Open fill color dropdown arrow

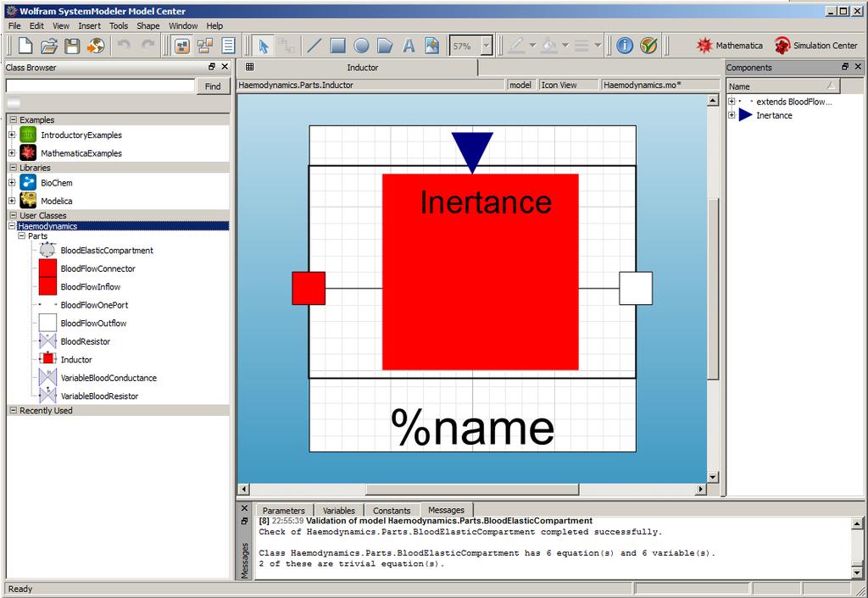(565, 46)
